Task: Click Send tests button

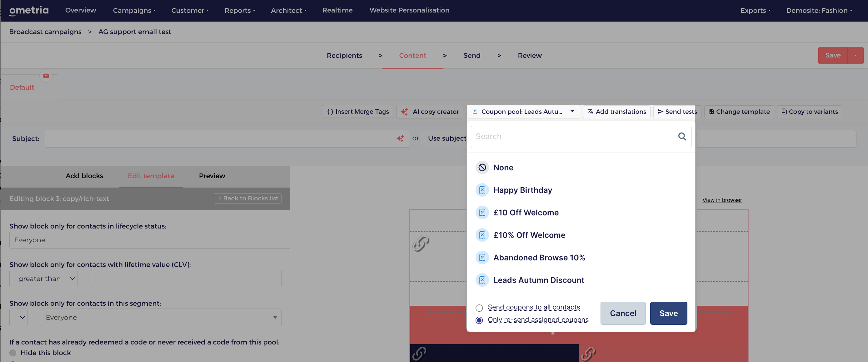Action: point(677,112)
